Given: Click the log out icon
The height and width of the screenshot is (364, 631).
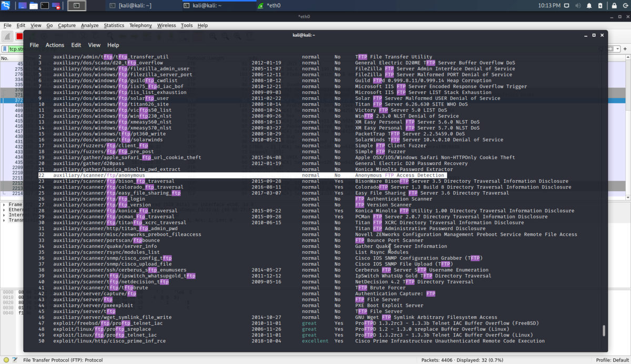Looking at the screenshot, I should click(x=625, y=6).
